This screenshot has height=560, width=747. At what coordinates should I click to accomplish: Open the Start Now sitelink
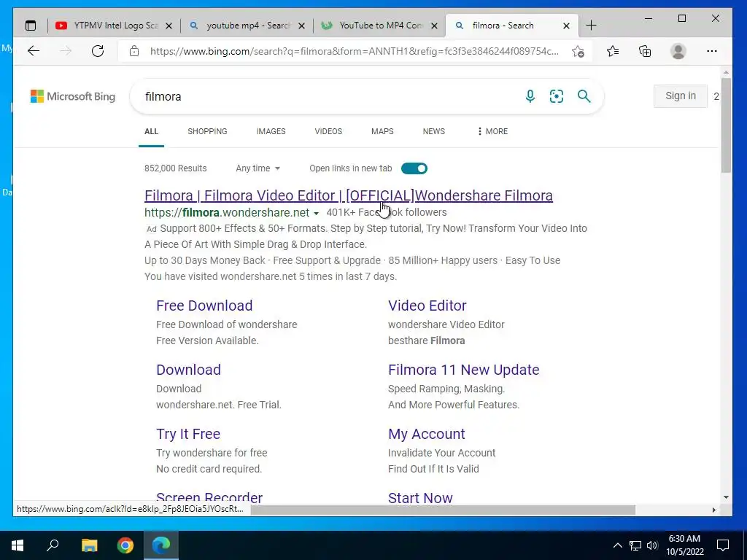point(420,497)
